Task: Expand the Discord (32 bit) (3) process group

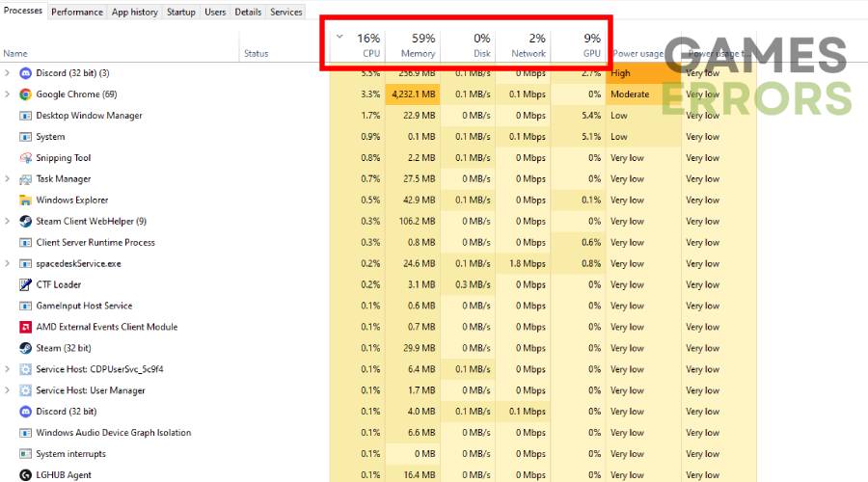Action: 8,73
